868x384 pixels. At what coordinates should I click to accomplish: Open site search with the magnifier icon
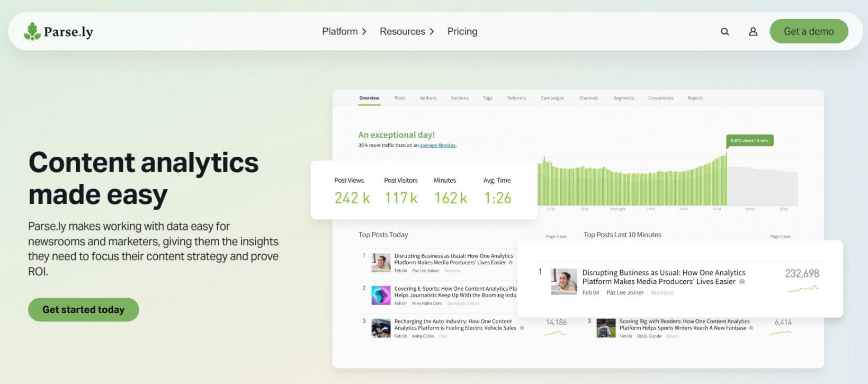[725, 32]
